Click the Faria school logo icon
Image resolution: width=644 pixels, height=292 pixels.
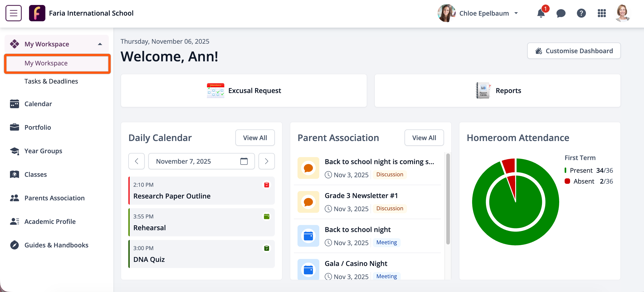(37, 13)
